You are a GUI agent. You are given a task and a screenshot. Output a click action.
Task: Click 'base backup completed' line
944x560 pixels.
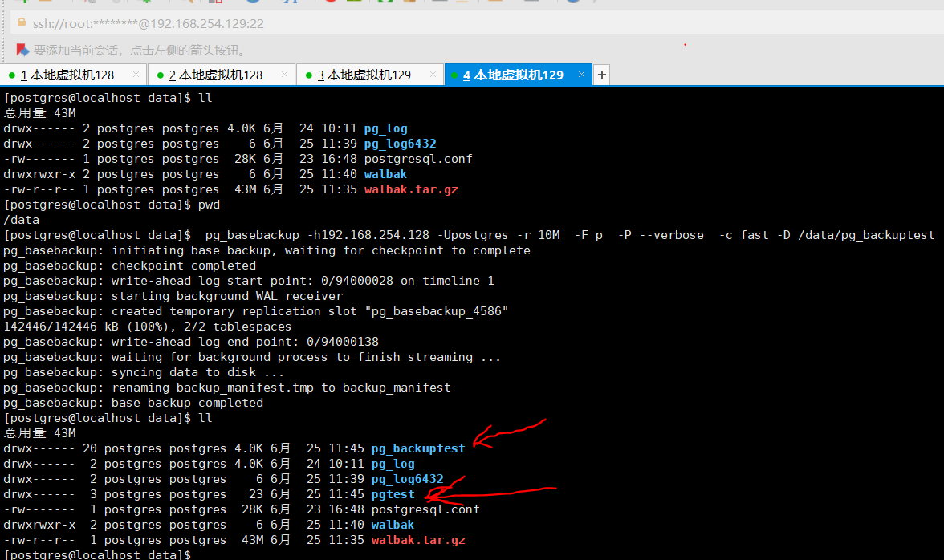133,403
